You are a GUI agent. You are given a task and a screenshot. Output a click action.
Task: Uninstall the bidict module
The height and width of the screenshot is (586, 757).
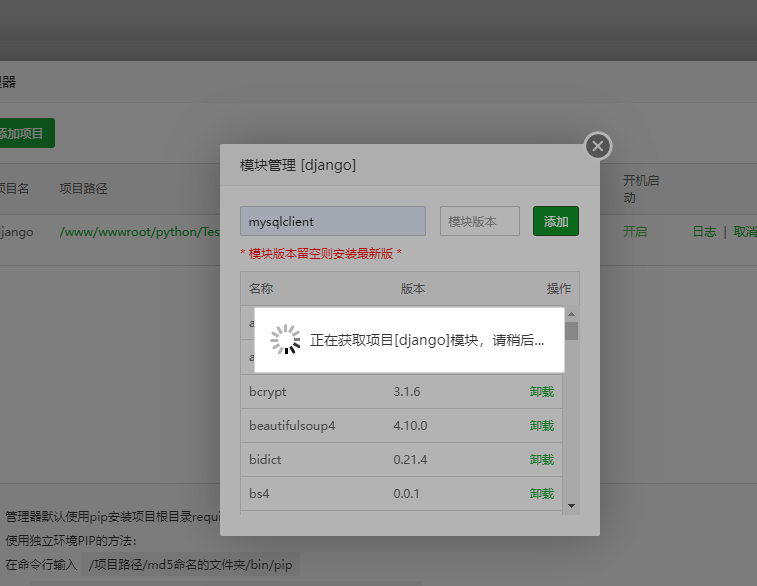coord(542,459)
